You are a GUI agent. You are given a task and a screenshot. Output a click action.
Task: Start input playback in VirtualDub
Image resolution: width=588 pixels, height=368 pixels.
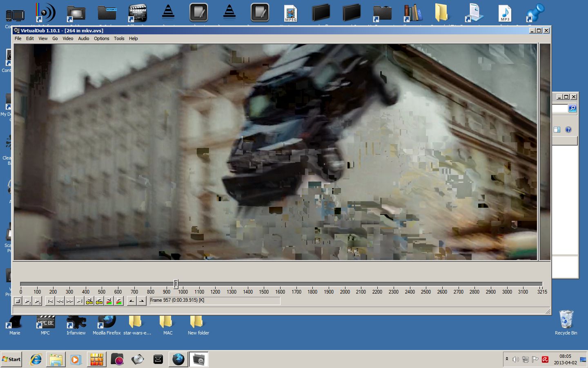27,301
